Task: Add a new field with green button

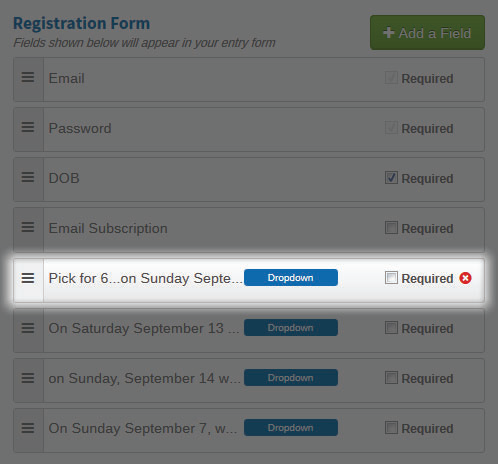Action: coord(427,33)
